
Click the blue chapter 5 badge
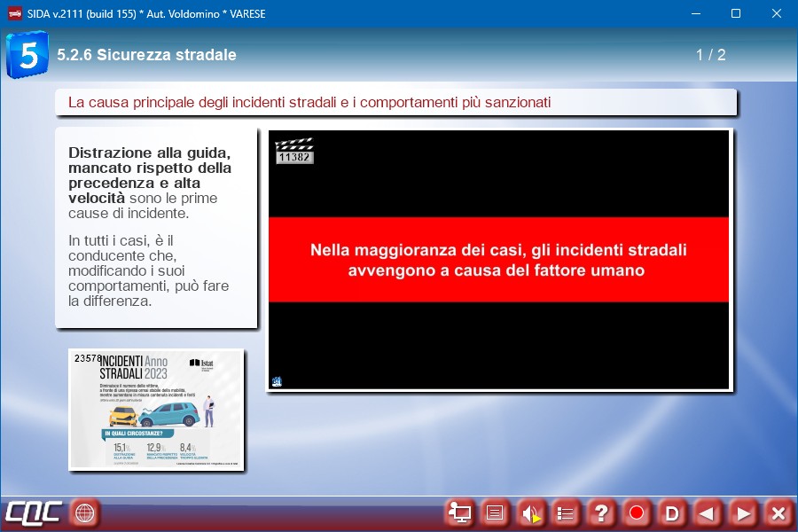click(x=27, y=55)
